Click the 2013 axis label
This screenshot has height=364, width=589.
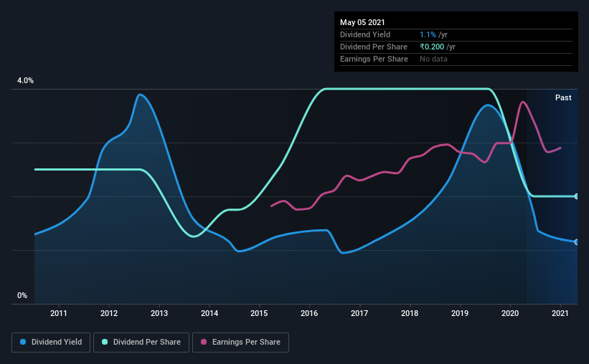click(159, 313)
